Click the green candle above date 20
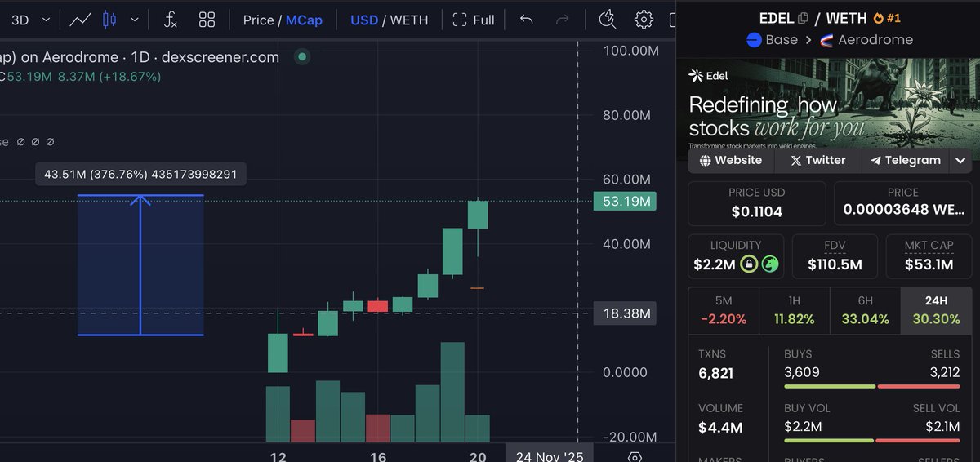Viewport: 980px width, 462px height. click(478, 215)
